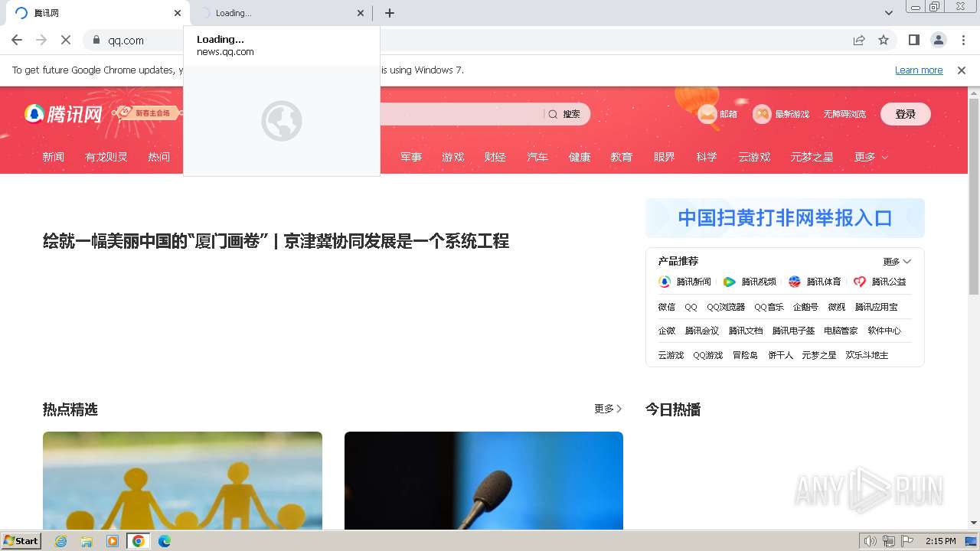Image resolution: width=980 pixels, height=551 pixels.
Task: Open the 科学 nav item
Action: [707, 157]
